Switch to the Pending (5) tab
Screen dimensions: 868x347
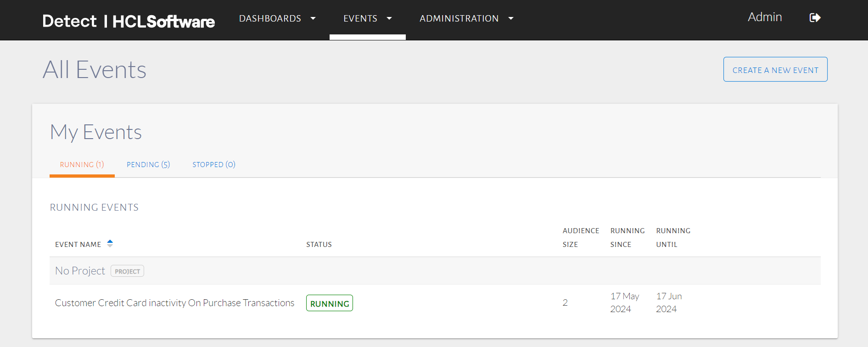(148, 165)
